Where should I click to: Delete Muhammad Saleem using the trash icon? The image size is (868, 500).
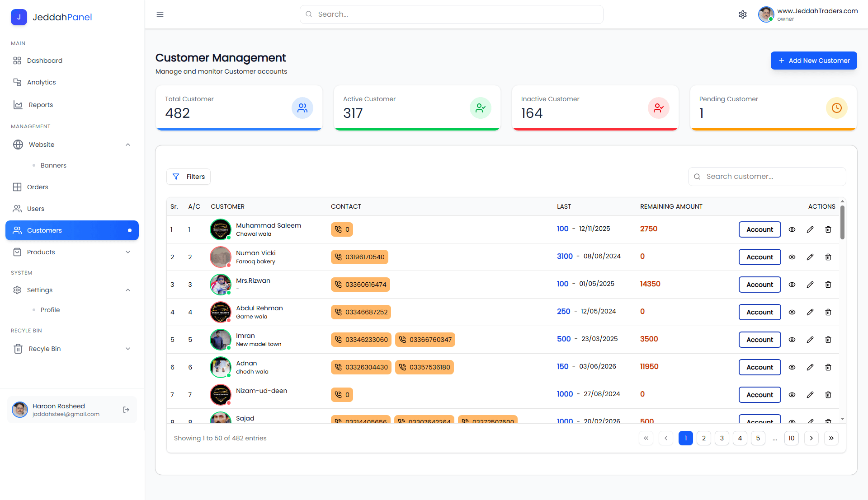tap(828, 229)
